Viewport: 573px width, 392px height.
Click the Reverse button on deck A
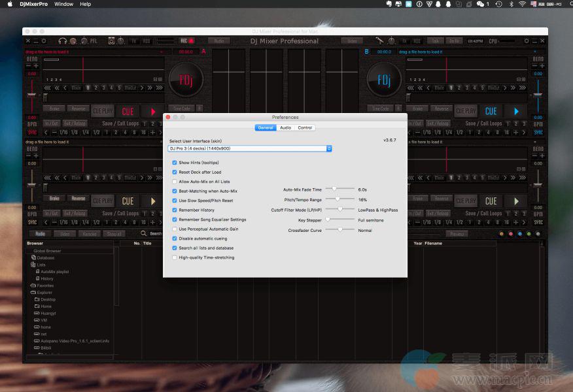point(78,109)
